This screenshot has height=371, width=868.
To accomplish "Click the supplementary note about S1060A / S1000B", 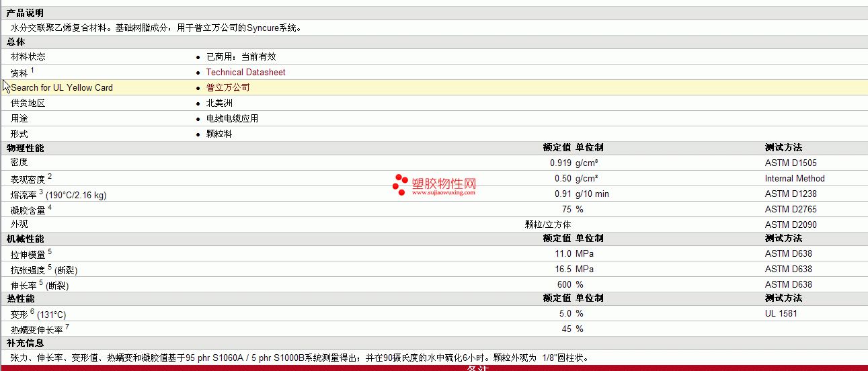I will (300, 358).
